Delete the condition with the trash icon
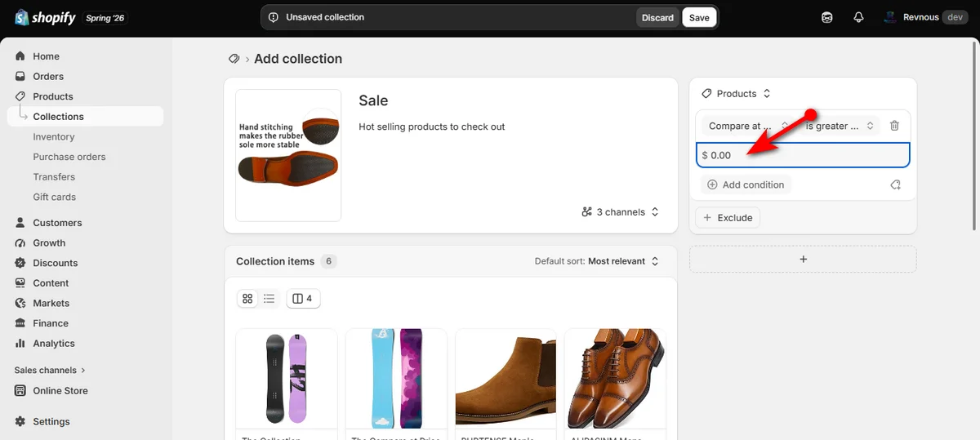980x440 pixels. pos(894,126)
